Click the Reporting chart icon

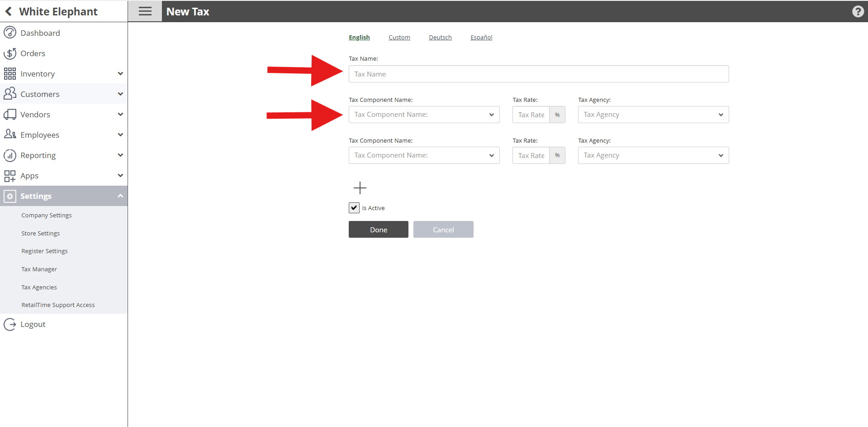pos(10,155)
